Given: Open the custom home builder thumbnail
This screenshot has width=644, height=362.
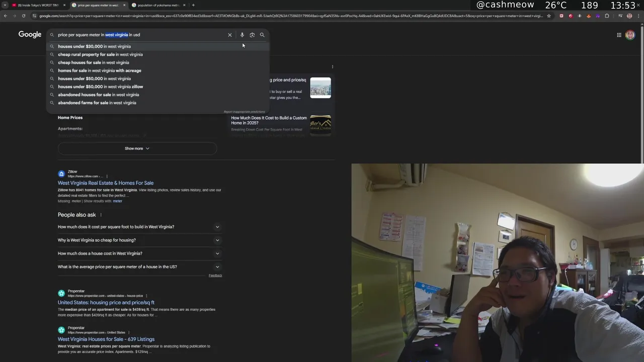Looking at the screenshot, I should click(x=320, y=125).
